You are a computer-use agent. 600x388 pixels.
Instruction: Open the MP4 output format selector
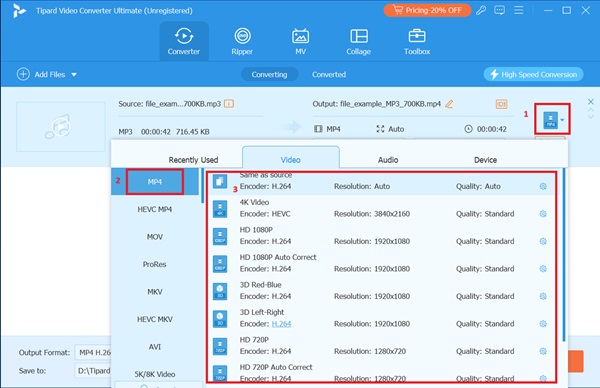[553, 119]
